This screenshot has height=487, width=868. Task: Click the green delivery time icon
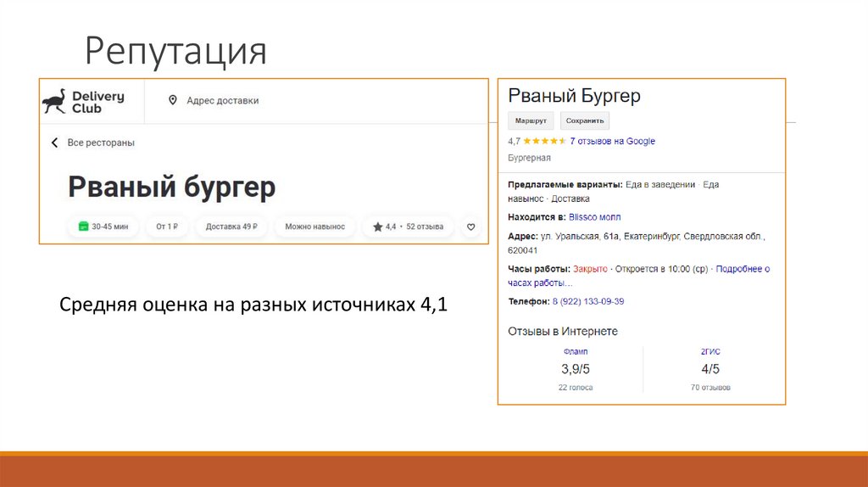(x=83, y=226)
